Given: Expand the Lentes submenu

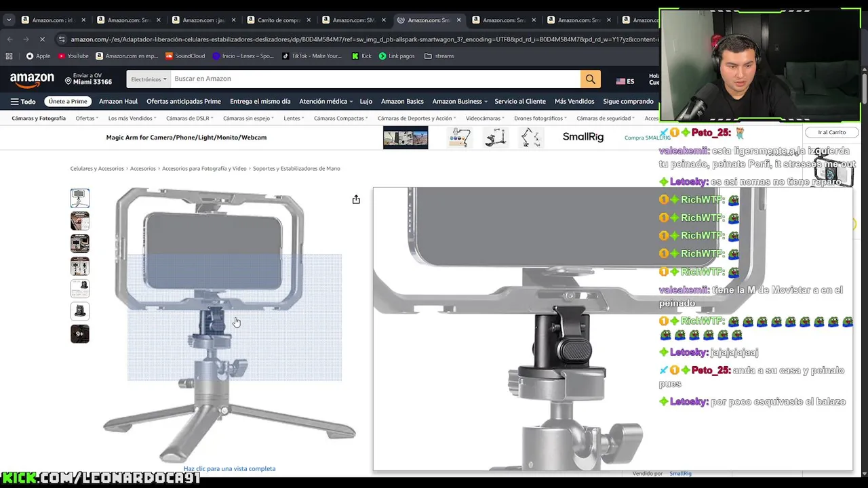Looking at the screenshot, I should [294, 119].
